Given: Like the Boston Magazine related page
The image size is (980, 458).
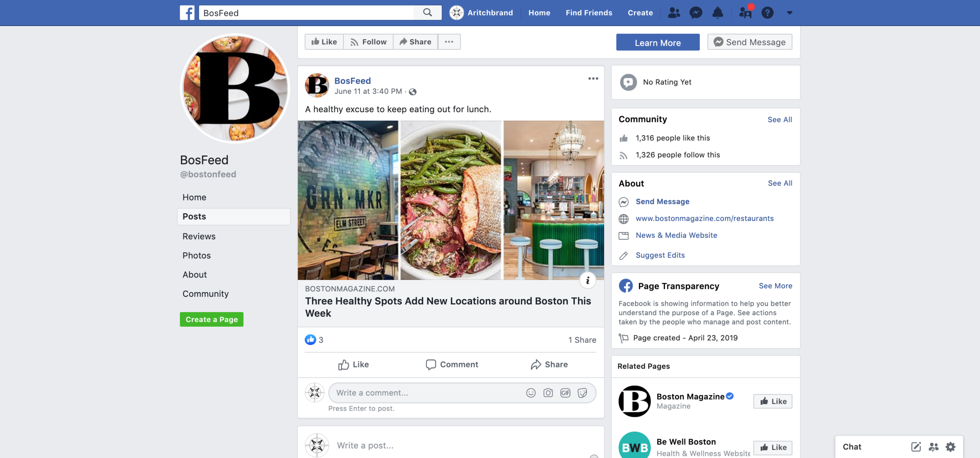Looking at the screenshot, I should click(x=773, y=401).
